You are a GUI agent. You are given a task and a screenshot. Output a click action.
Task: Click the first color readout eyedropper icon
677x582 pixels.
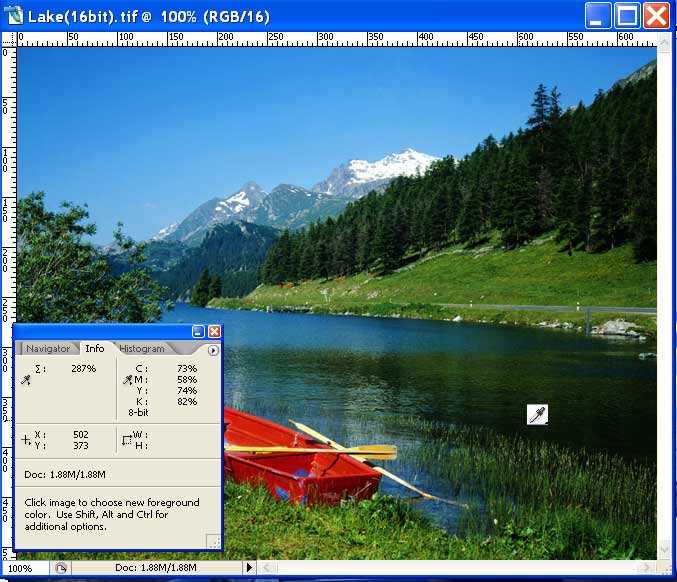click(26, 380)
